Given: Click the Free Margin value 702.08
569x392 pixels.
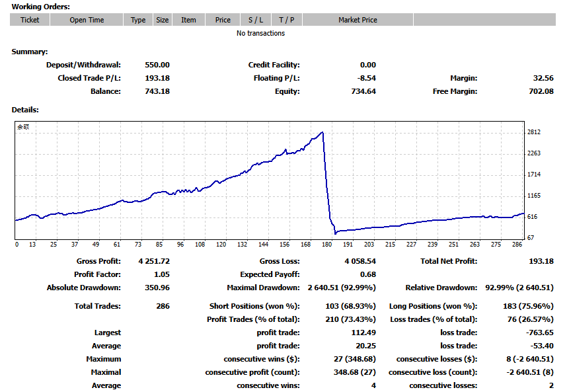Looking at the screenshot, I should (x=541, y=91).
